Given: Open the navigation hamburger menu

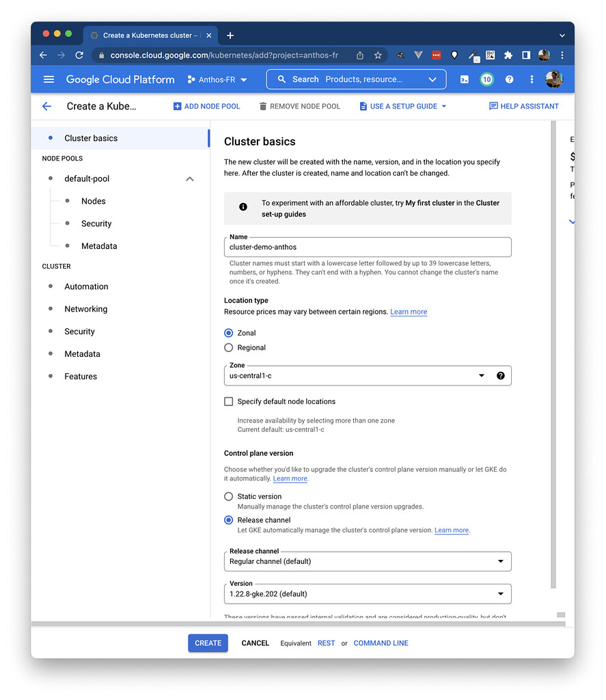Looking at the screenshot, I should tap(49, 79).
